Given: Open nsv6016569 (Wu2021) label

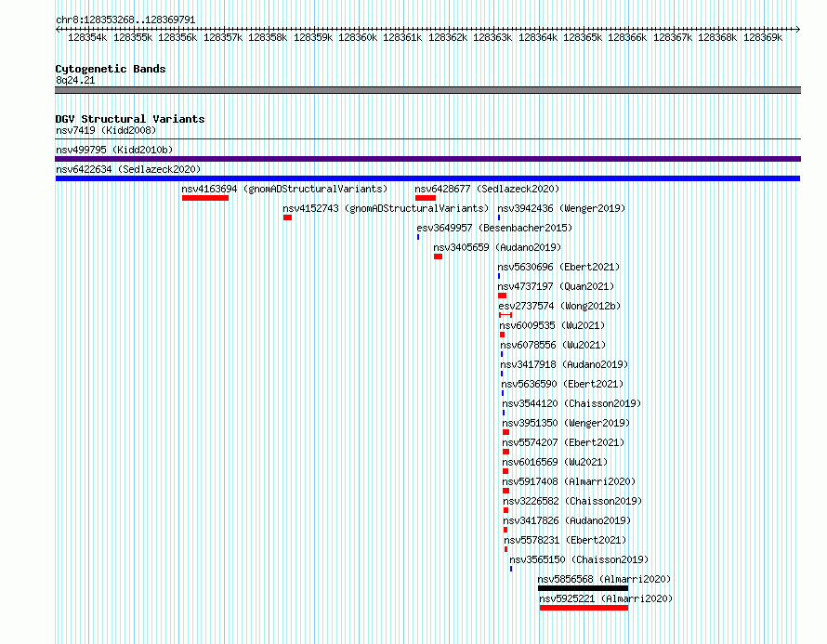Looking at the screenshot, I should [555, 462].
